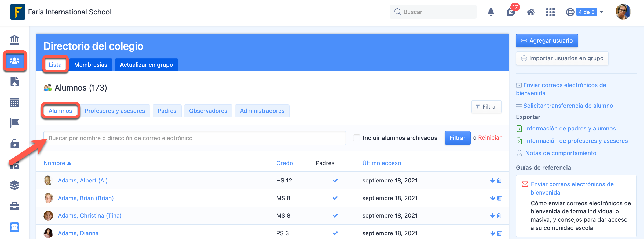Open the school building sidebar icon

pyautogui.click(x=14, y=40)
